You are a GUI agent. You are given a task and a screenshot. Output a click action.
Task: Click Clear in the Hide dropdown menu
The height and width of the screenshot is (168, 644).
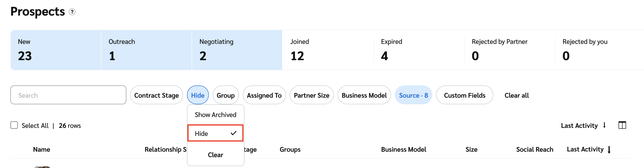(215, 155)
